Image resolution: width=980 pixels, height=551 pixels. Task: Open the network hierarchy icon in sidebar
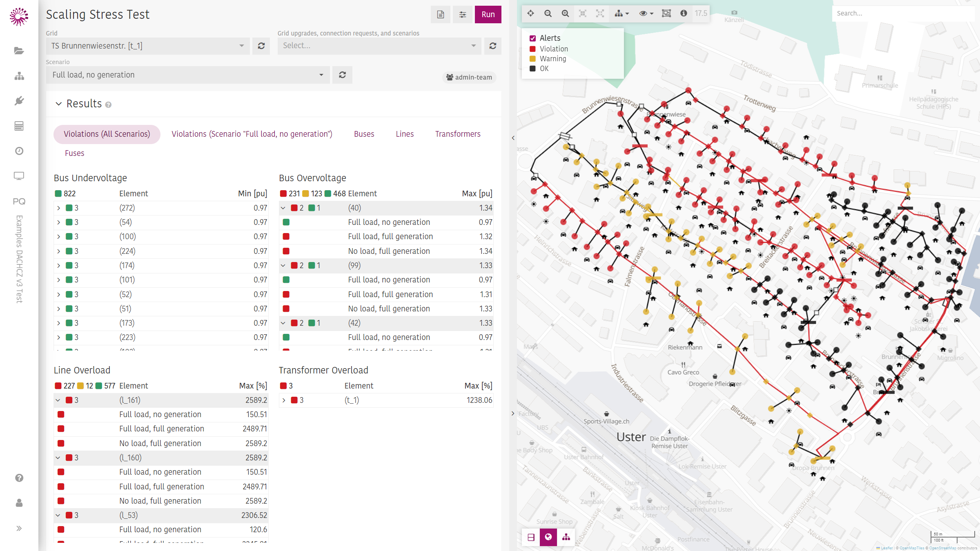pyautogui.click(x=19, y=76)
